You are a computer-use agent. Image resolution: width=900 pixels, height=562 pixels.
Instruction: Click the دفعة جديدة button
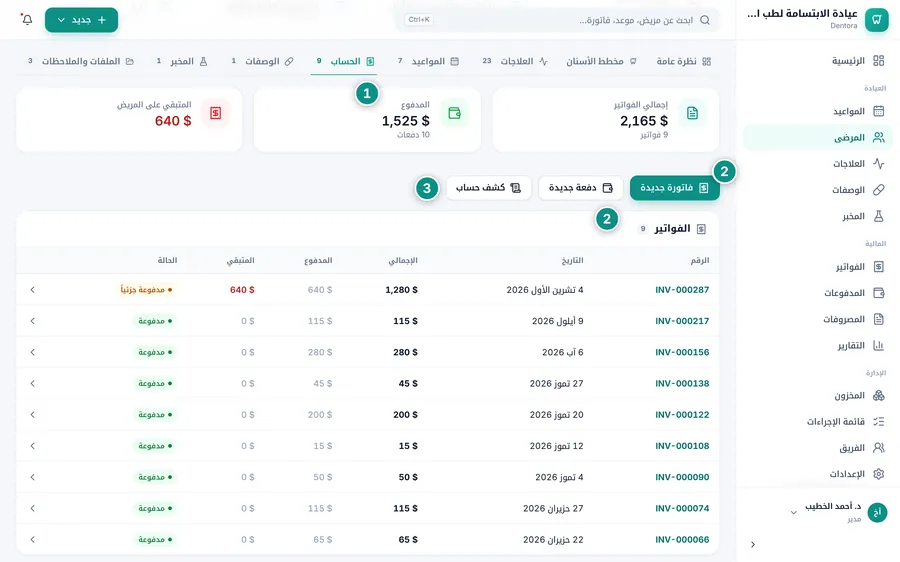(x=581, y=188)
